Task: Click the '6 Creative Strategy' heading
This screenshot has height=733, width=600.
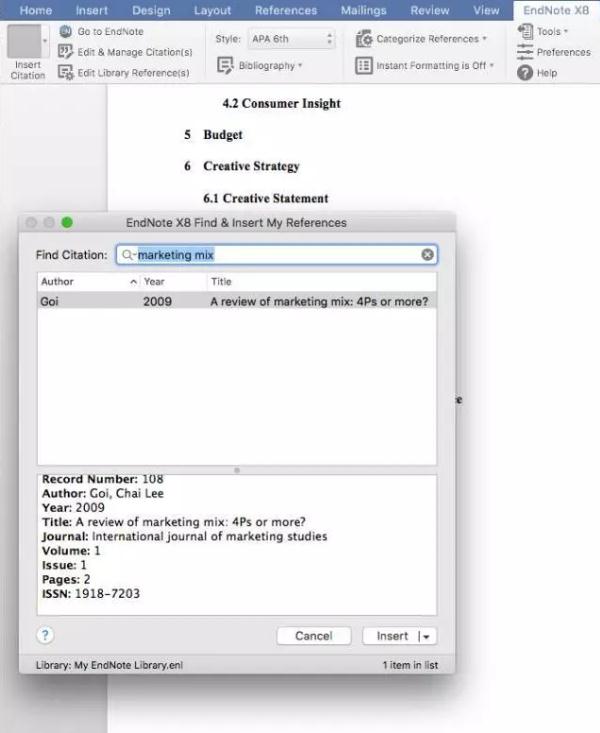Action: point(241,166)
